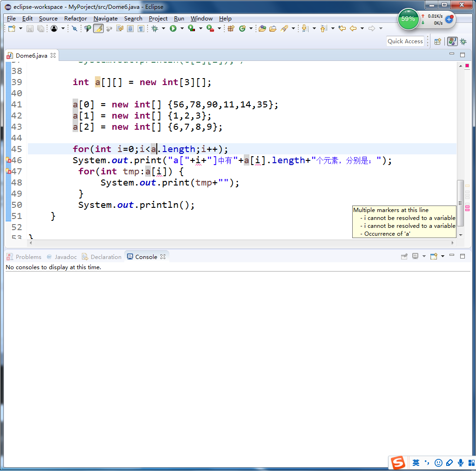Switch to the Javadoc tab
476x471 pixels.
click(x=61, y=257)
